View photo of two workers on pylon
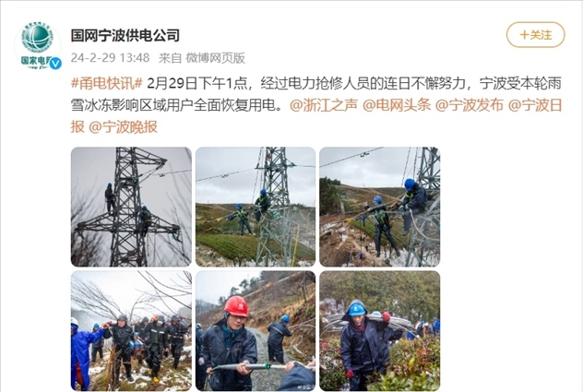This screenshot has width=583, height=392. pyautogui.click(x=131, y=207)
